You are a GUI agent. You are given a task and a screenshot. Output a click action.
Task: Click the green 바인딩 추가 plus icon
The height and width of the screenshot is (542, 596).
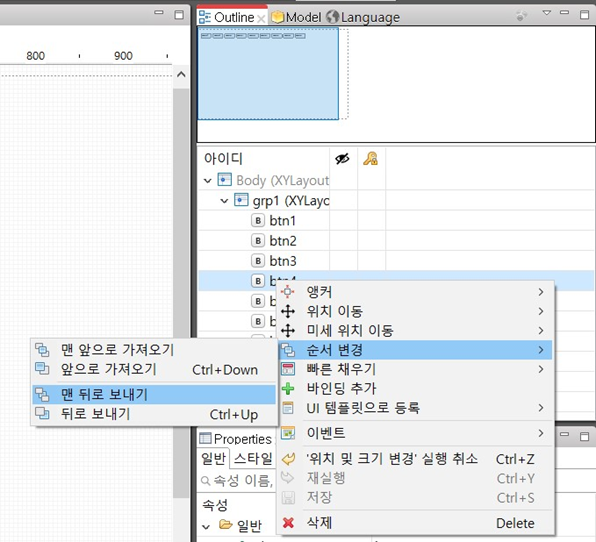[288, 388]
